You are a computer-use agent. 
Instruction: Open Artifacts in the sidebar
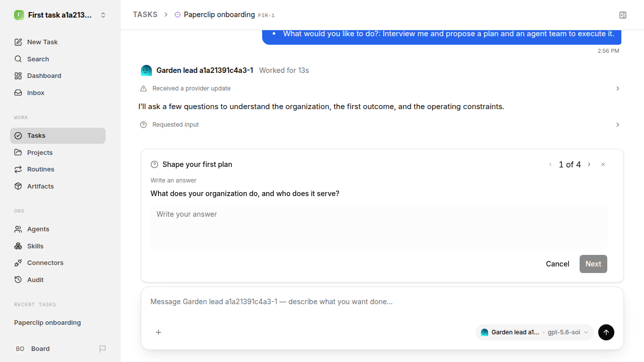coord(58,186)
